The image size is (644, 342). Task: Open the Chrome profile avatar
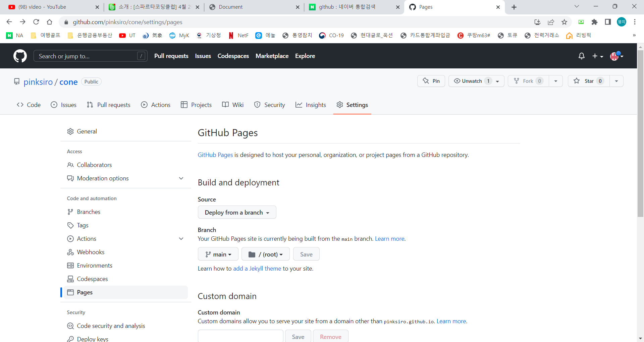pos(622,22)
